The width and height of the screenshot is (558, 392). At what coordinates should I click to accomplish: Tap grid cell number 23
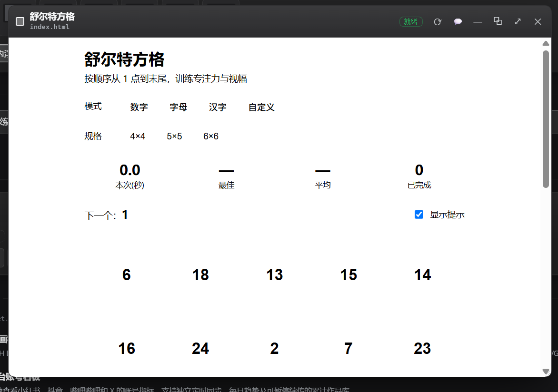[x=422, y=348]
